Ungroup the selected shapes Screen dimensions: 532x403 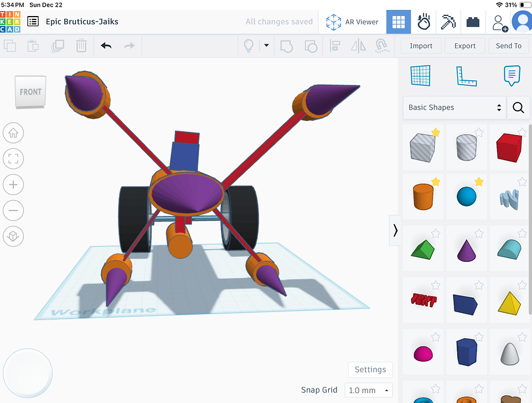311,46
